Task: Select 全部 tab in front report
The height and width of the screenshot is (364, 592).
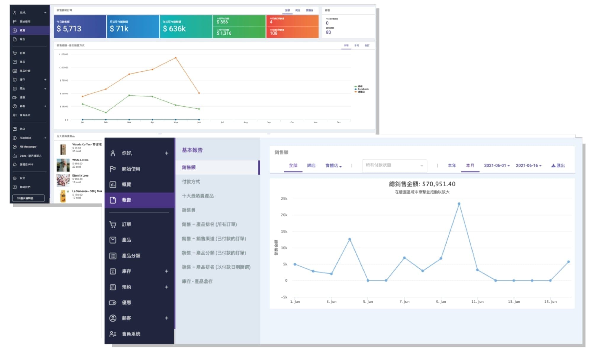Action: click(293, 166)
